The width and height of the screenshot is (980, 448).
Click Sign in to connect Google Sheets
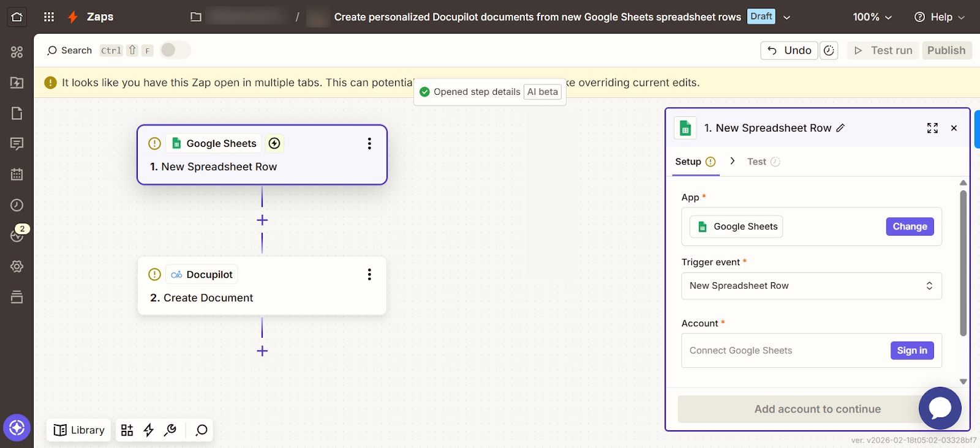tap(912, 351)
